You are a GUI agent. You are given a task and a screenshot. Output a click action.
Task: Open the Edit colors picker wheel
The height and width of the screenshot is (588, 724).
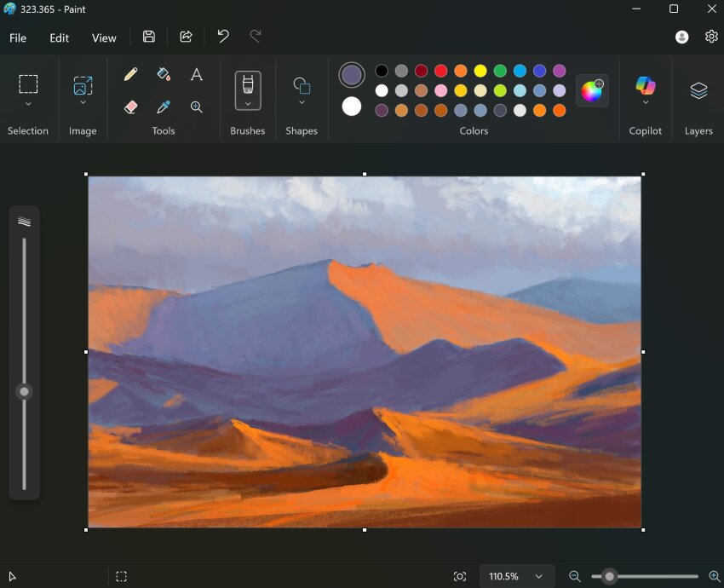(x=592, y=89)
